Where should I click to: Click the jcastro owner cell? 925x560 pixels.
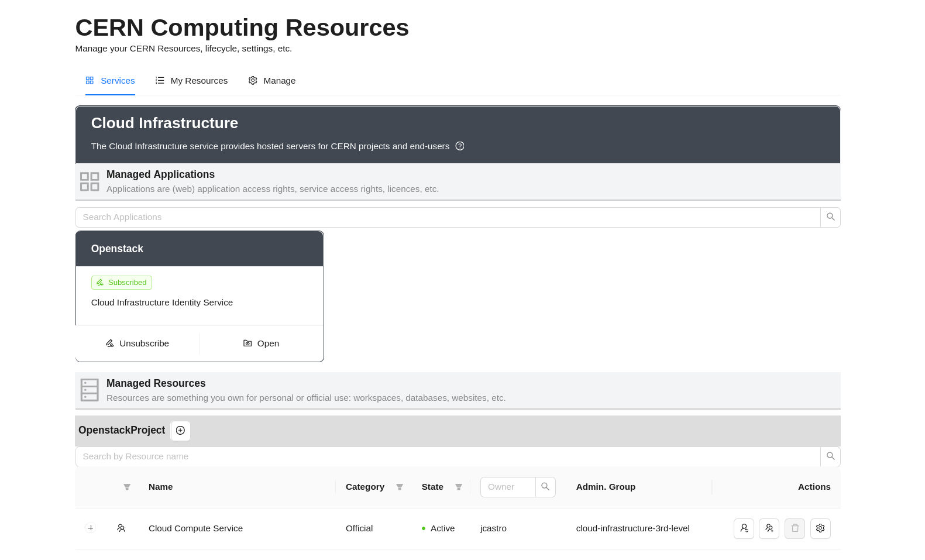(x=493, y=528)
